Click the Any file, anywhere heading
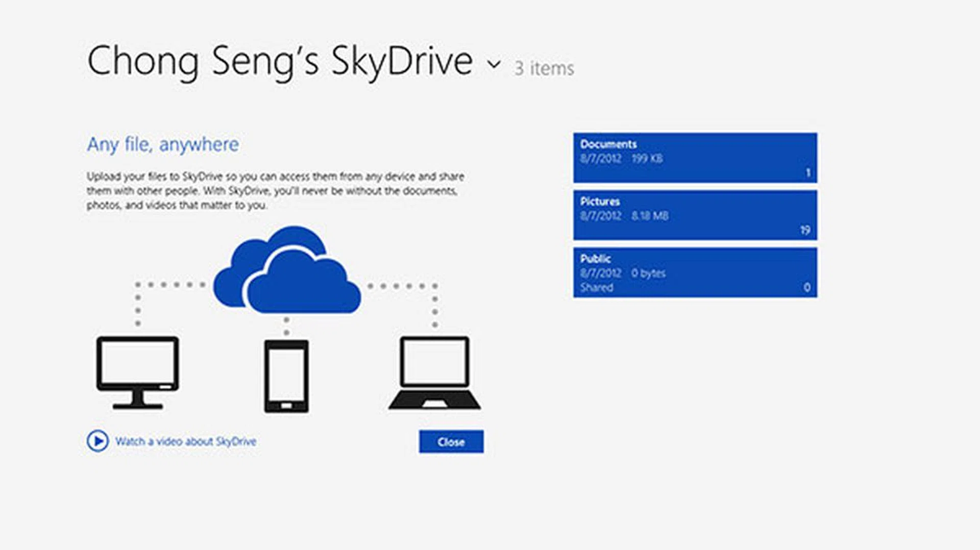This screenshot has width=980, height=550. tap(163, 144)
